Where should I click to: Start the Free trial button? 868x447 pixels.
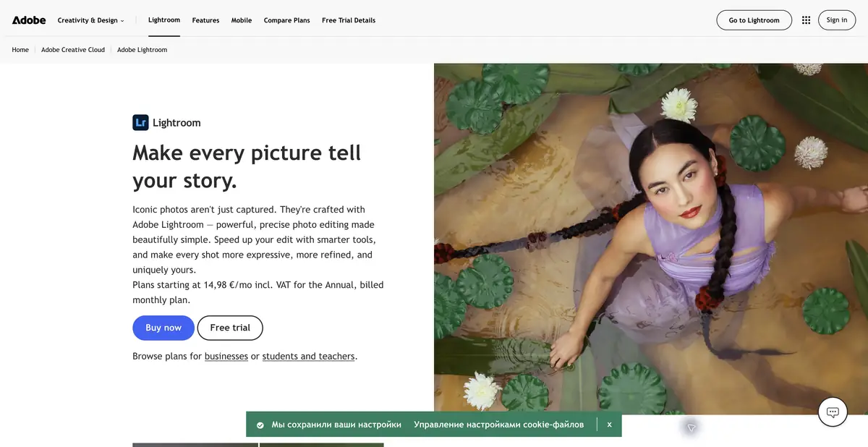pos(230,328)
